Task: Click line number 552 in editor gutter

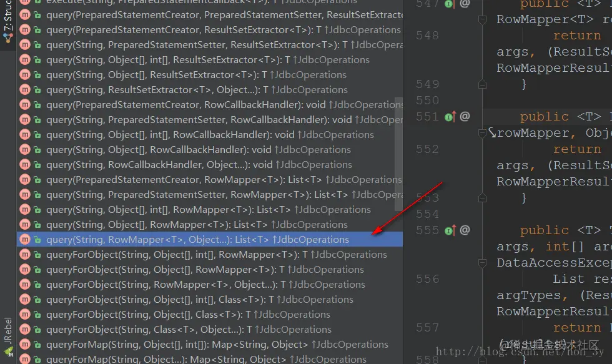Action: pos(427,149)
